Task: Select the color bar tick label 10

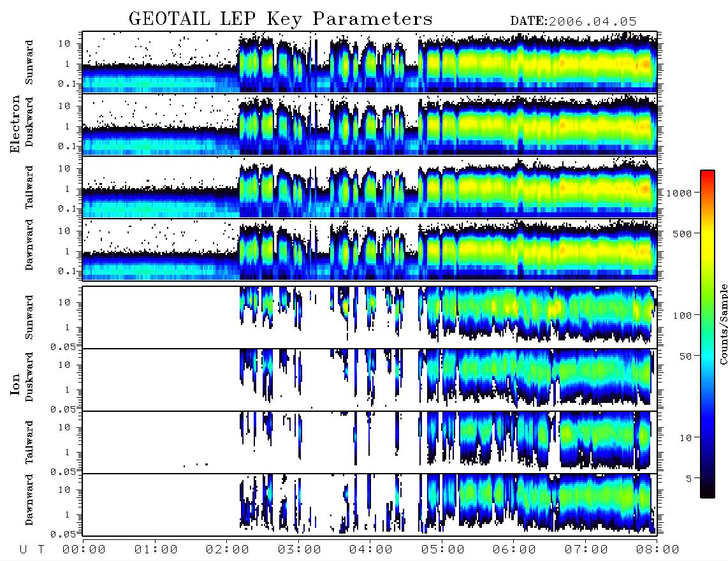Action: click(x=685, y=439)
